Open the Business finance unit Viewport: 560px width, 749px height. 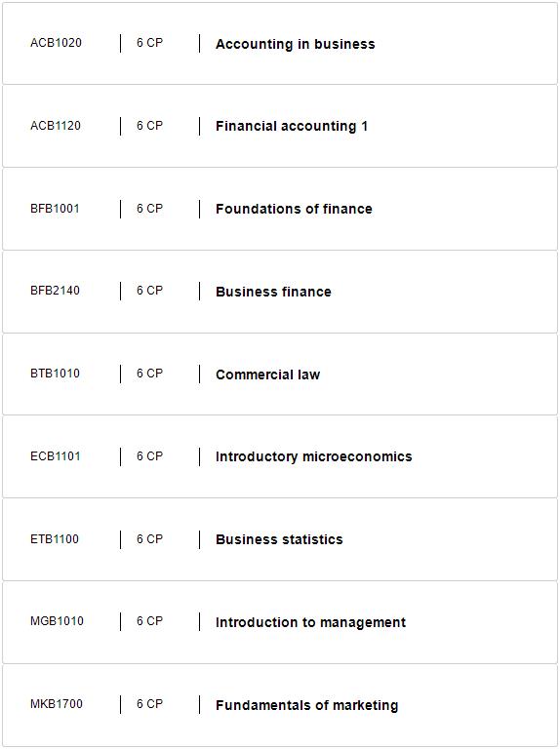tap(273, 292)
